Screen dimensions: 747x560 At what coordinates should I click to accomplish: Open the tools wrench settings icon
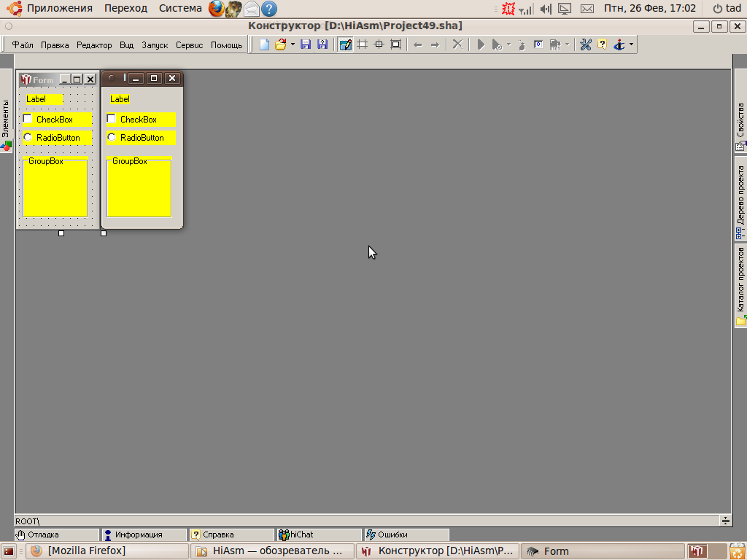[x=585, y=44]
